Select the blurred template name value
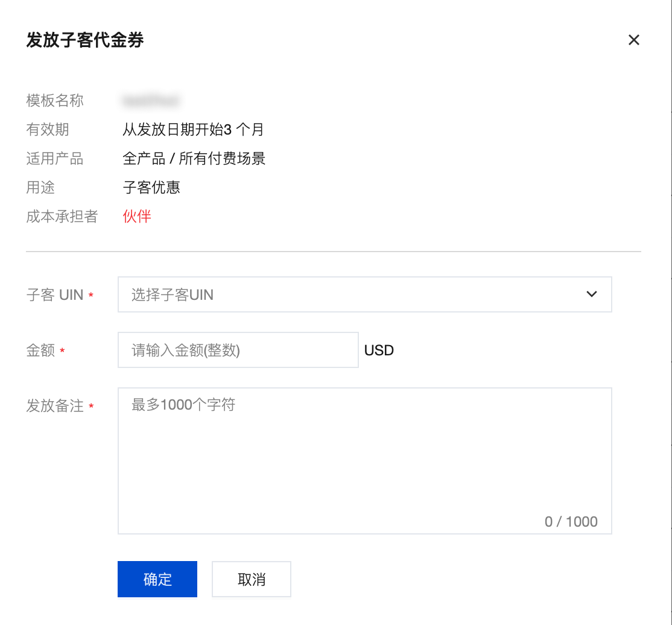 click(x=151, y=101)
